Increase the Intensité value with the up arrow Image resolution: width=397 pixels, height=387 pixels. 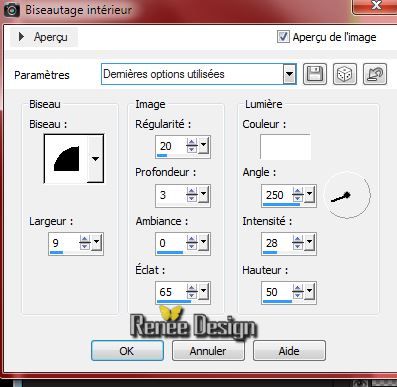click(298, 239)
